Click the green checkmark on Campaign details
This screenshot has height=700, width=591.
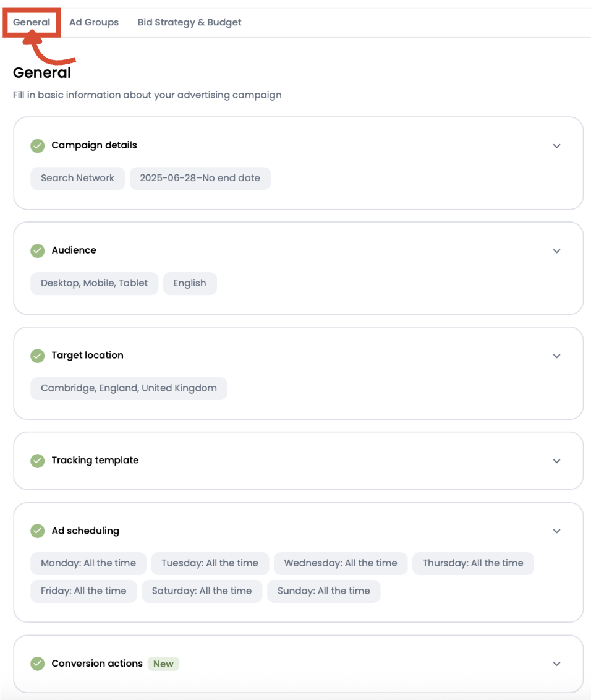coord(37,145)
